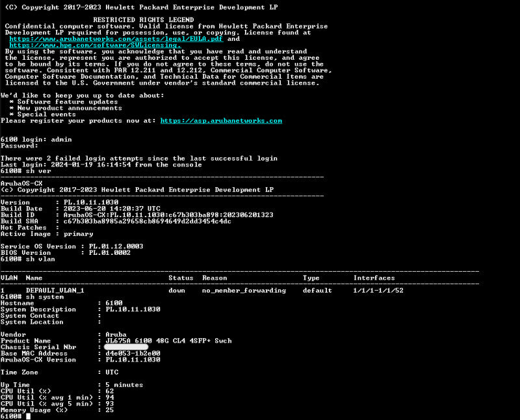This screenshot has width=520, height=420.
Task: Click the 'ArubaOS-CX' banner line
Action: (21, 183)
